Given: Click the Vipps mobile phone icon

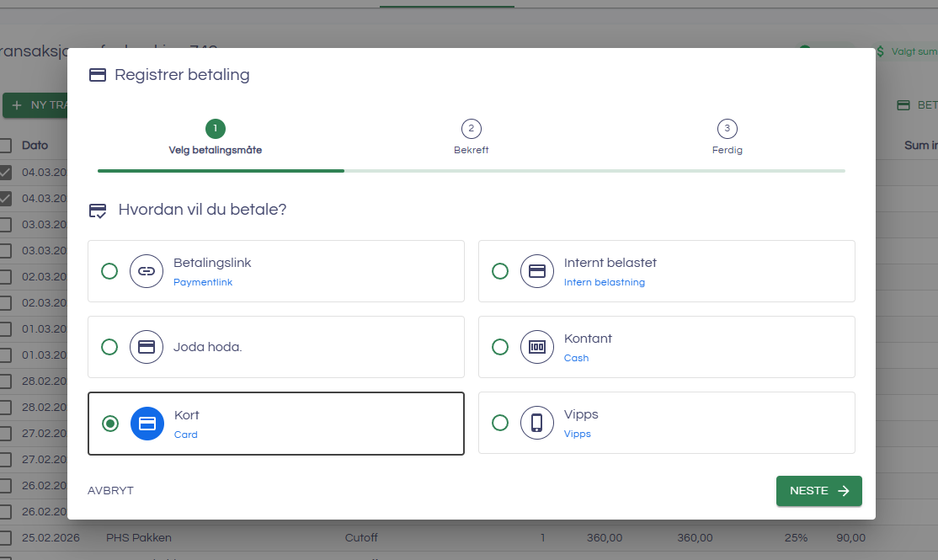Looking at the screenshot, I should 537,423.
